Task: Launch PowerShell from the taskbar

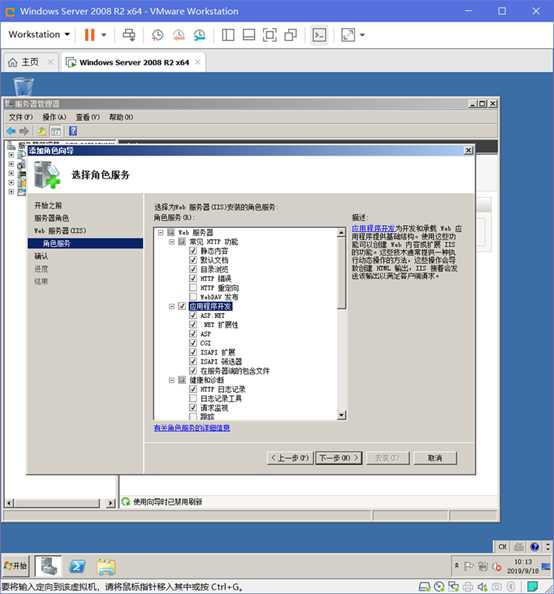Action: click(x=77, y=566)
